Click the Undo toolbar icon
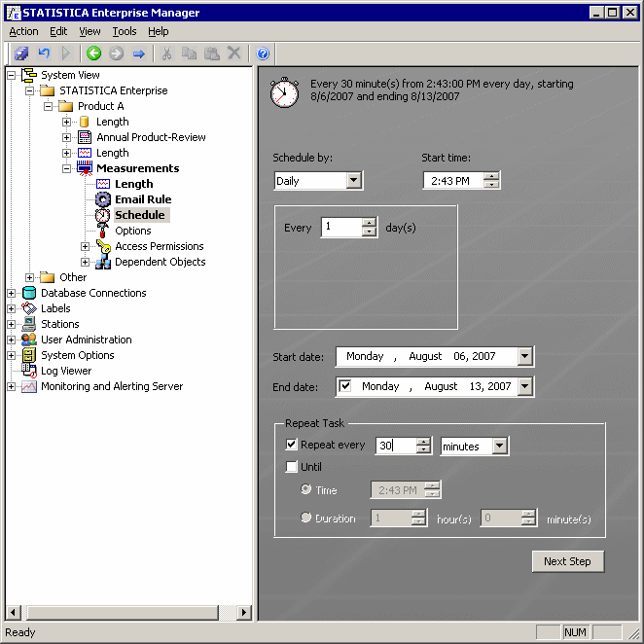Screen dimensions: 644x644 [44, 54]
